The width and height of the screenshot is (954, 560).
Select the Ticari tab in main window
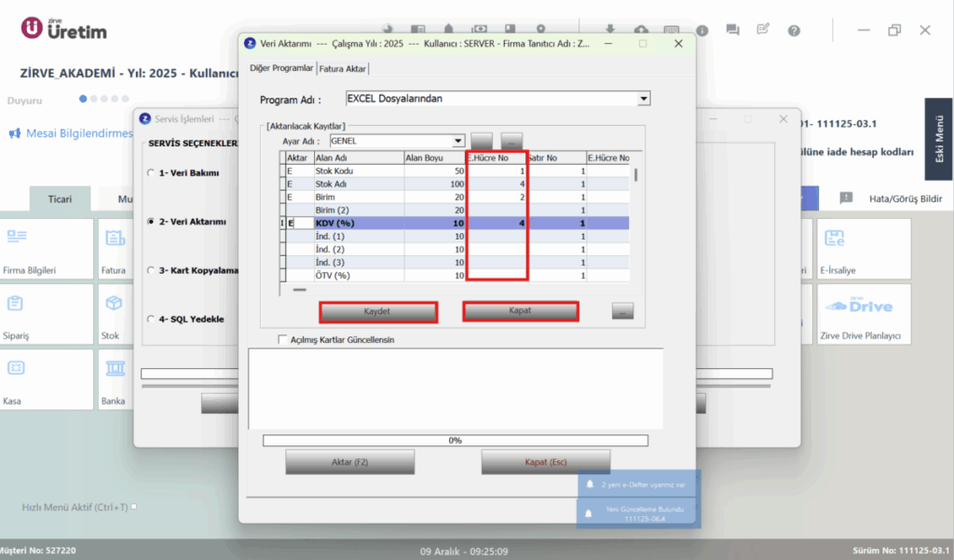tap(60, 199)
